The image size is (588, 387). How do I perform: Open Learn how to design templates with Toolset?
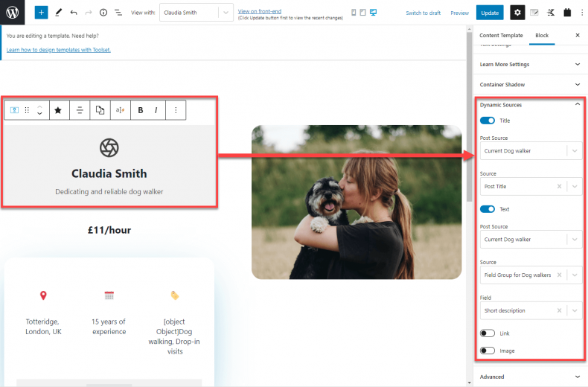coord(59,50)
